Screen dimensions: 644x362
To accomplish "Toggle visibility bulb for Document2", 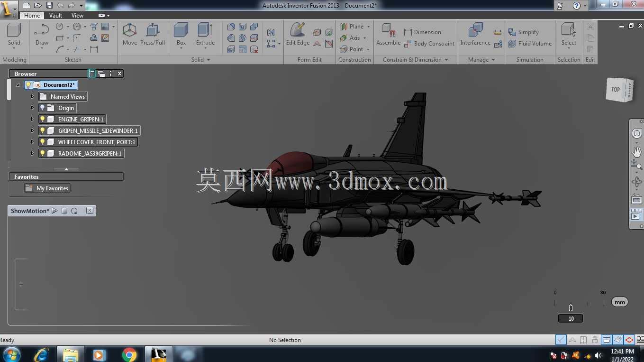I will click(28, 85).
